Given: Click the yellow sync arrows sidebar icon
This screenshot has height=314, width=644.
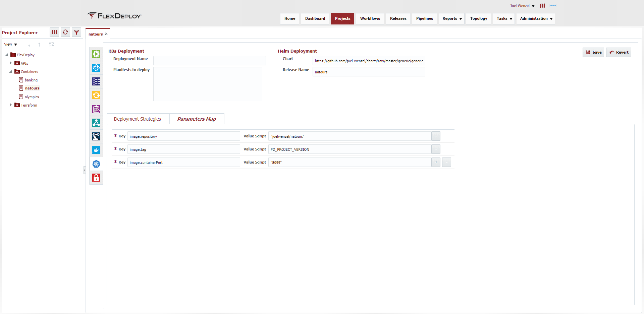Looking at the screenshot, I should click(96, 95).
